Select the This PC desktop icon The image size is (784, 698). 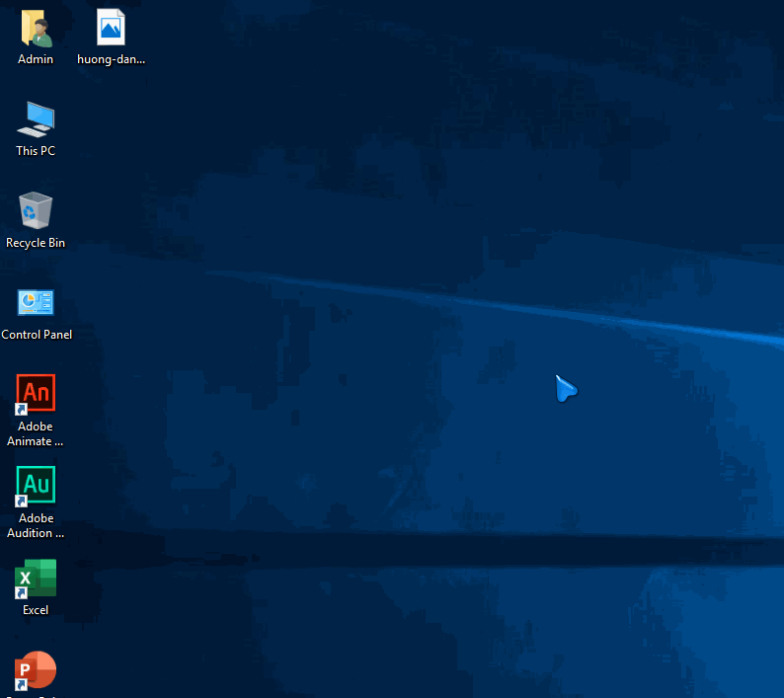tap(36, 119)
